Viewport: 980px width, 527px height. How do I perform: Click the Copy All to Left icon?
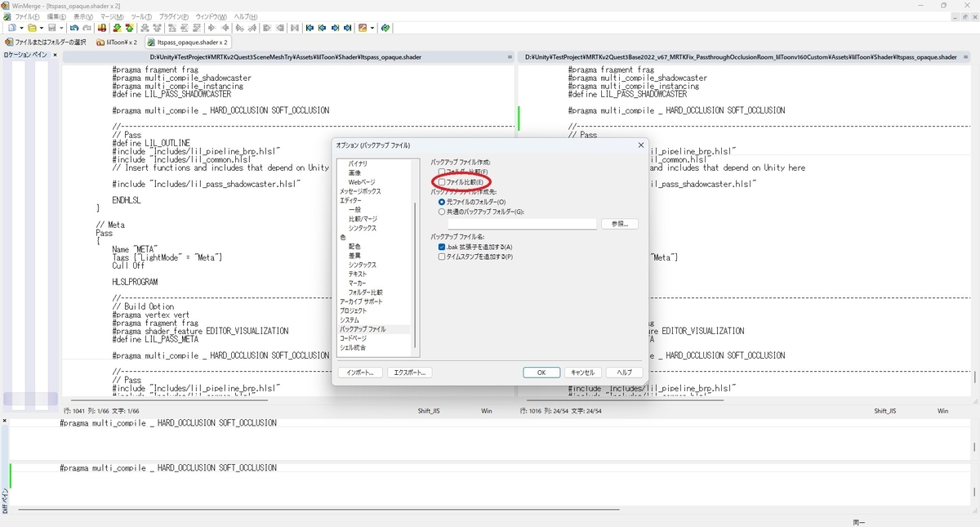point(280,28)
